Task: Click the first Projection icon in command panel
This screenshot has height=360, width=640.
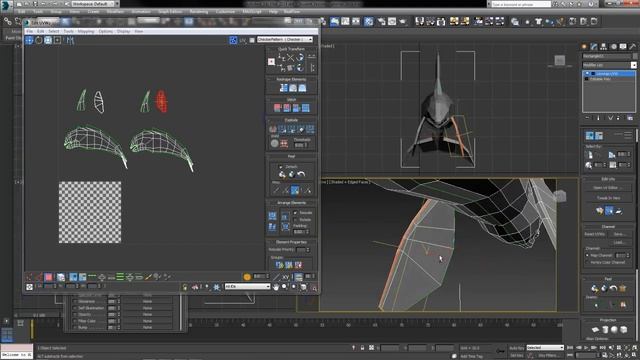Action: [x=595, y=330]
